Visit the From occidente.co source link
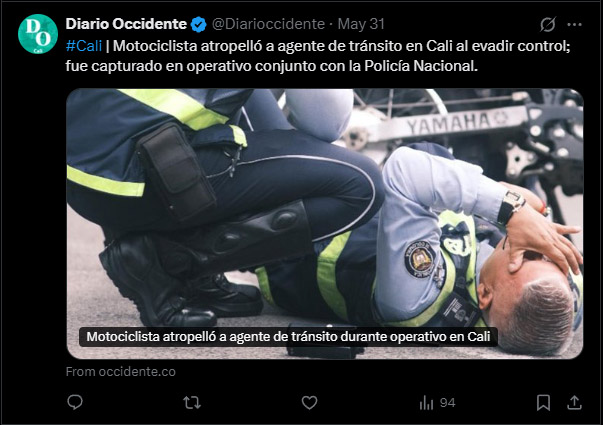Image resolution: width=603 pixels, height=425 pixels. tap(120, 372)
